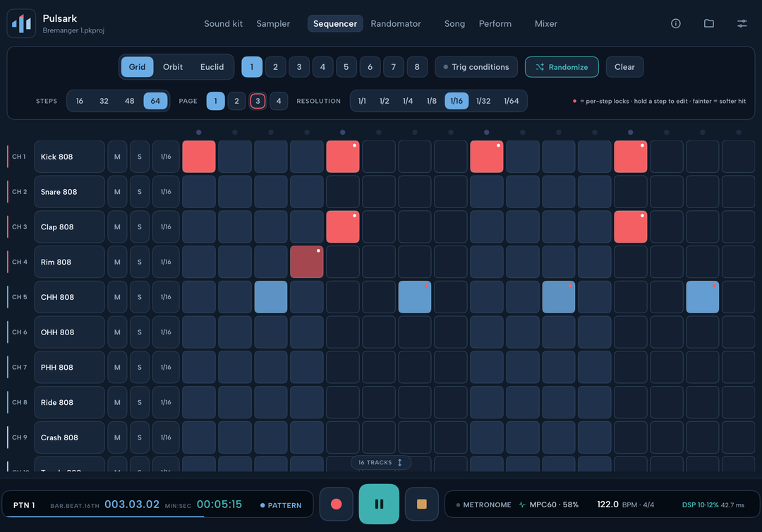Toggle the faded Rim 808 active step
The image size is (762, 532).
[307, 262]
